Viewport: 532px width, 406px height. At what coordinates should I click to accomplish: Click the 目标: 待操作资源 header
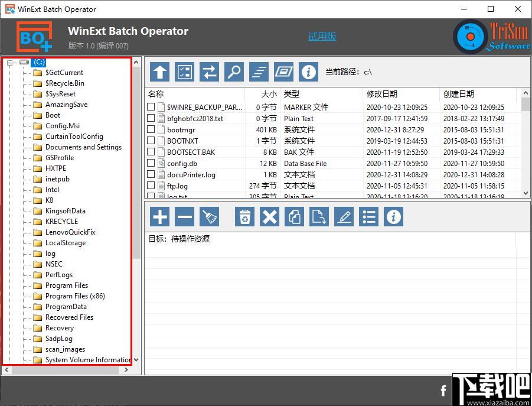179,239
